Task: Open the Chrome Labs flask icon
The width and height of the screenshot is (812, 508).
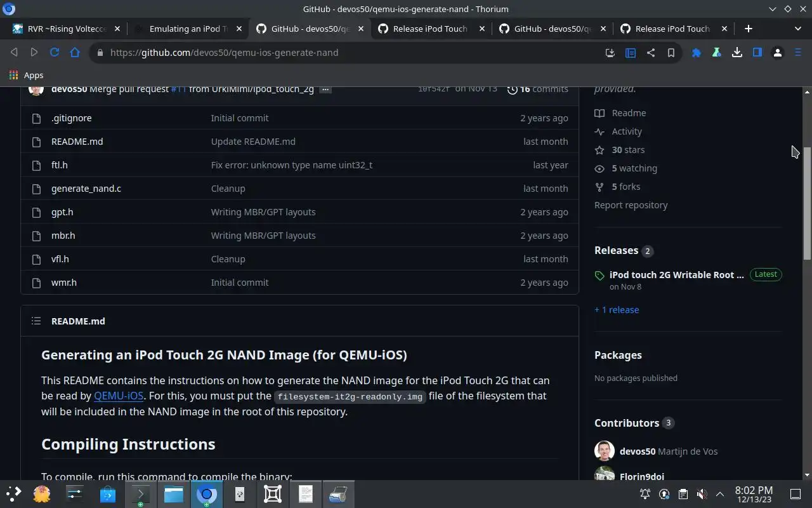Action: pos(717,53)
